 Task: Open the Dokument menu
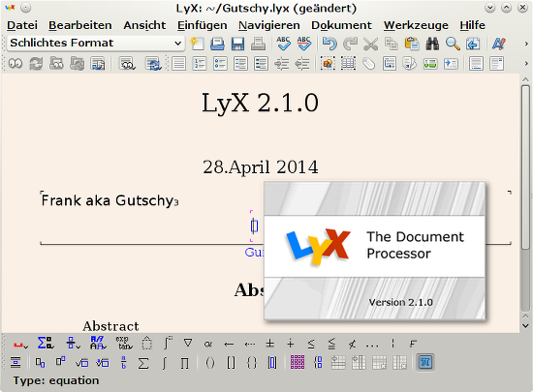pyautogui.click(x=341, y=25)
